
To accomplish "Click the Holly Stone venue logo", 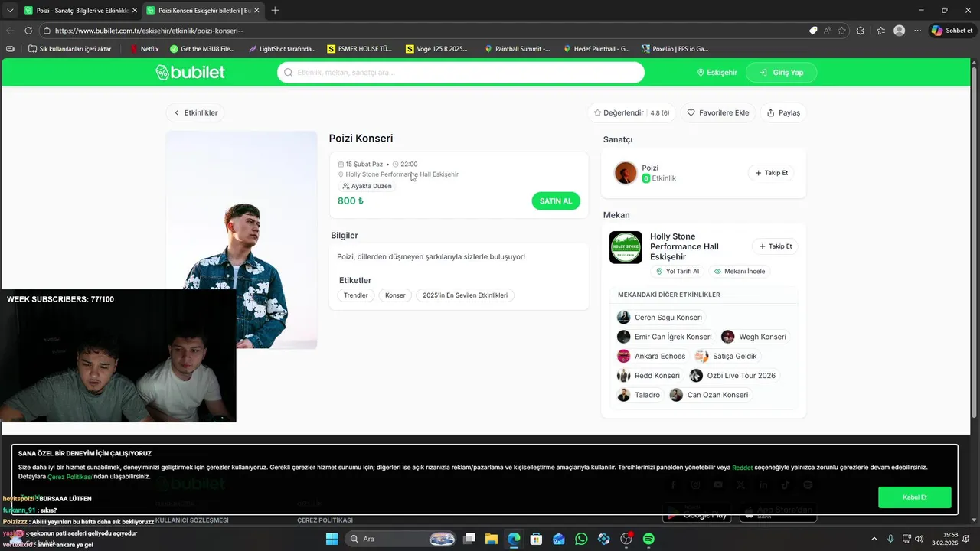I will [626, 247].
